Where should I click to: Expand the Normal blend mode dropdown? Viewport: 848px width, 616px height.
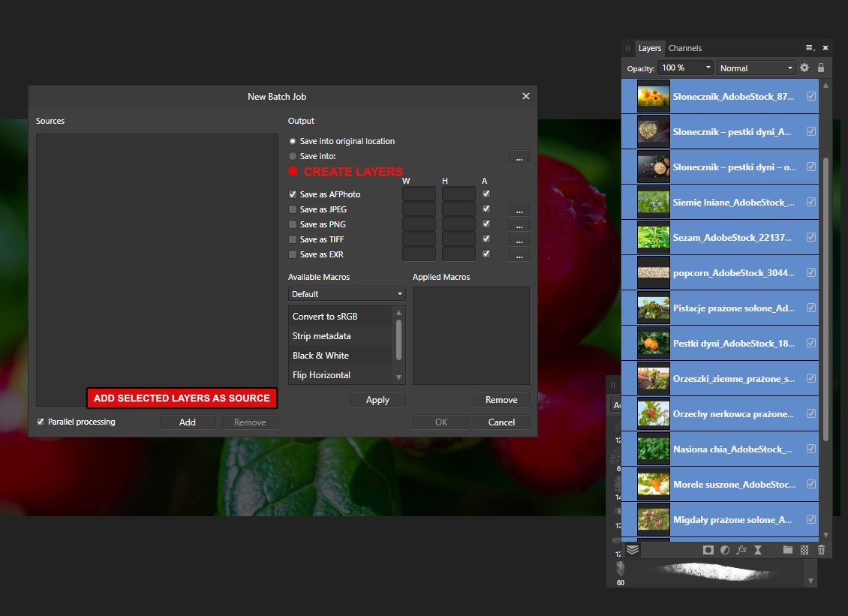pyautogui.click(x=756, y=68)
